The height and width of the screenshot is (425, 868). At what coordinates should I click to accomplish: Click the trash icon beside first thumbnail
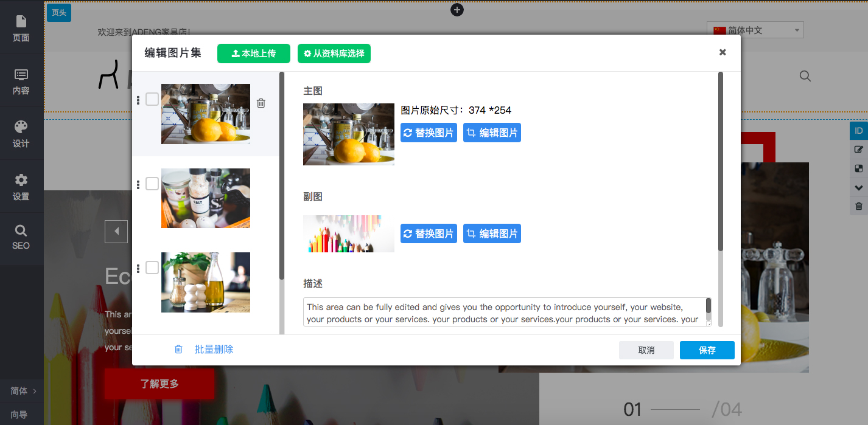pos(261,103)
